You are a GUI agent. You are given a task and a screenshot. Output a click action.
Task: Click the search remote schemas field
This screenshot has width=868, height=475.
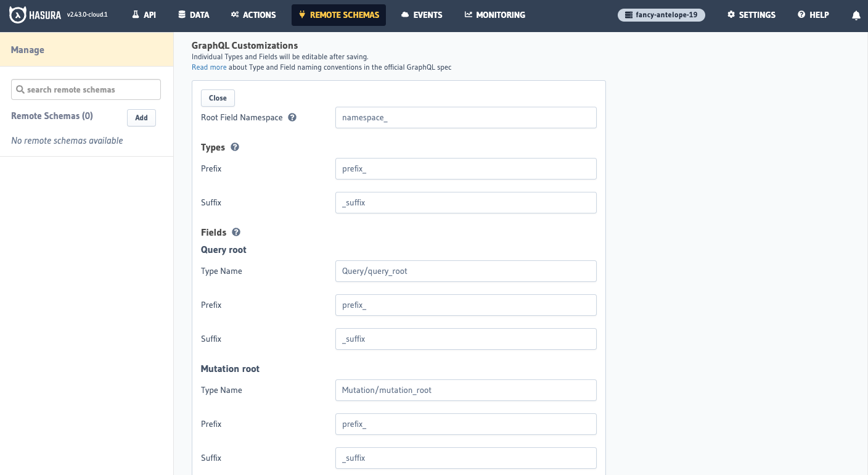85,89
